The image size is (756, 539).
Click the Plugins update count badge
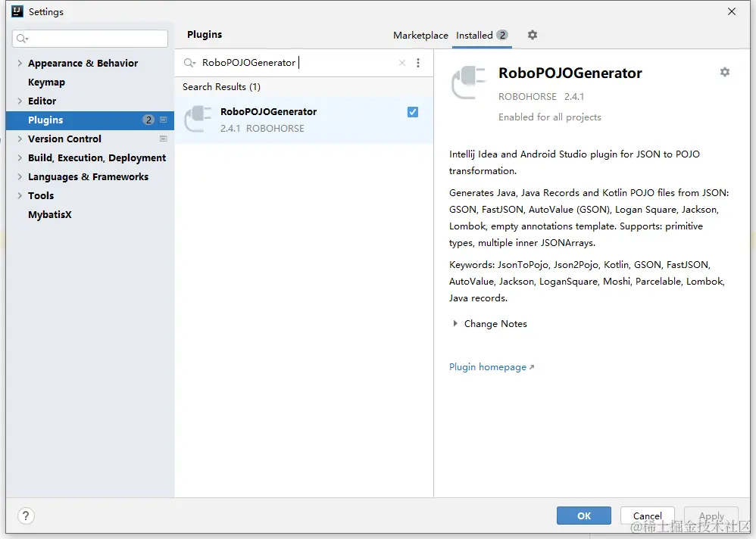148,120
